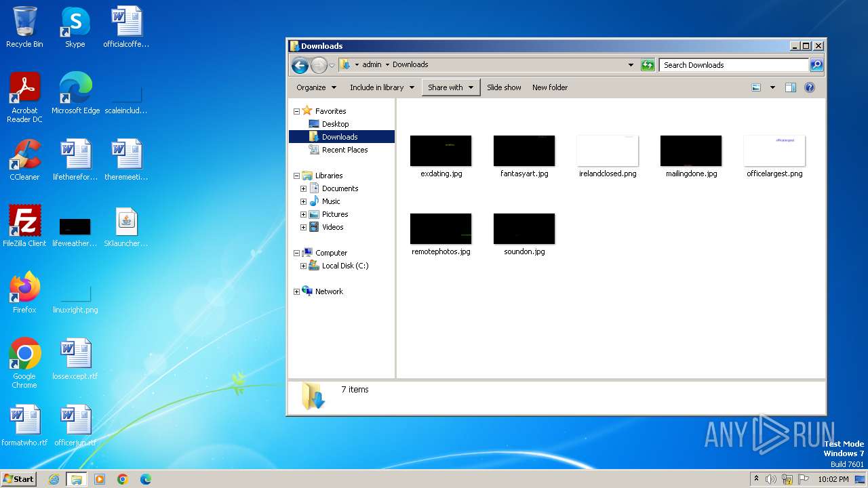
Task: Show hidden tray icons arrow
Action: point(756,479)
